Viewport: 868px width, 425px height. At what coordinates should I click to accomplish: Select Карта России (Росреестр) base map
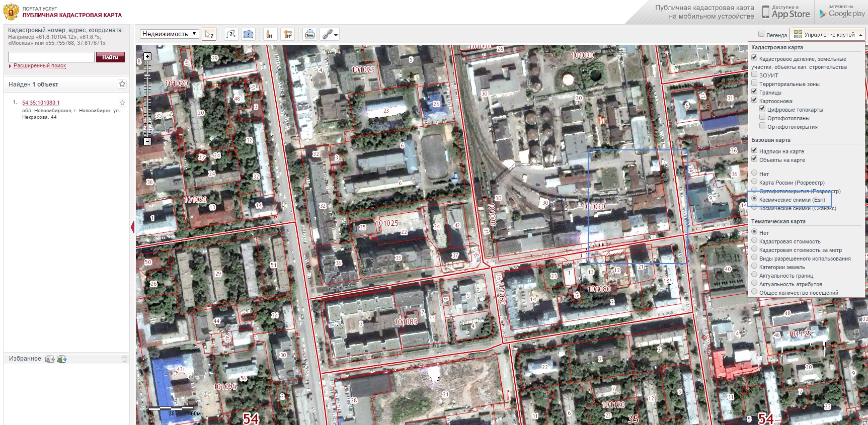click(x=754, y=182)
